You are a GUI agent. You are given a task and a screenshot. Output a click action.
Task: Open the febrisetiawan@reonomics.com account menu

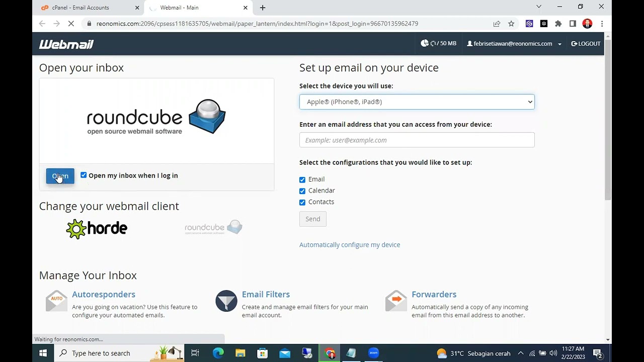pyautogui.click(x=514, y=44)
